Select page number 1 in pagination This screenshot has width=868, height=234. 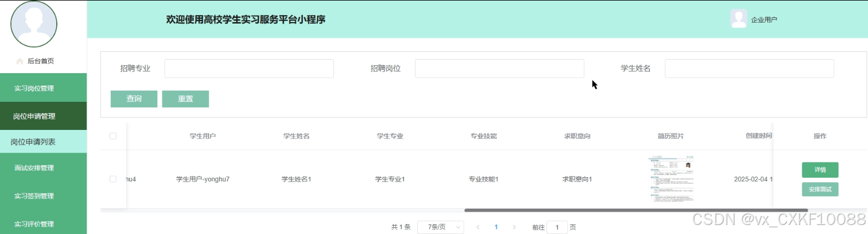pyautogui.click(x=496, y=227)
